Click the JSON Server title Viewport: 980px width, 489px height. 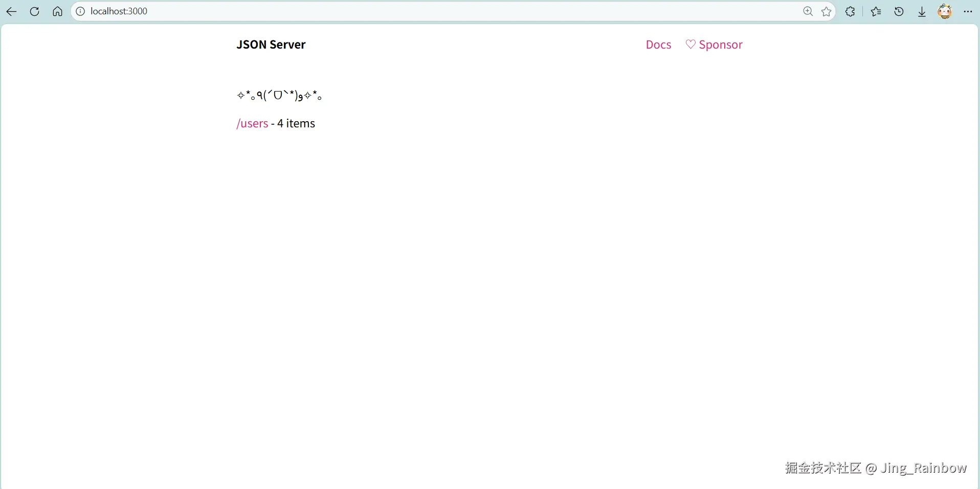[271, 45]
